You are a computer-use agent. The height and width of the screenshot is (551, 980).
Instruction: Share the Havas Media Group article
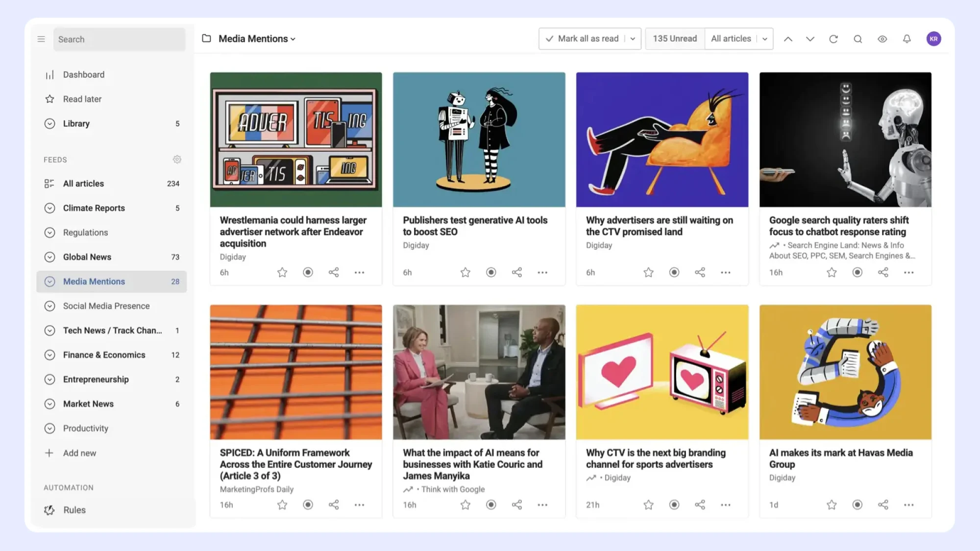tap(883, 505)
